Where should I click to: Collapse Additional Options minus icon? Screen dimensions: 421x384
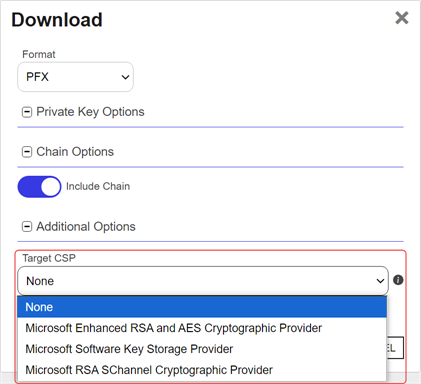pos(27,227)
